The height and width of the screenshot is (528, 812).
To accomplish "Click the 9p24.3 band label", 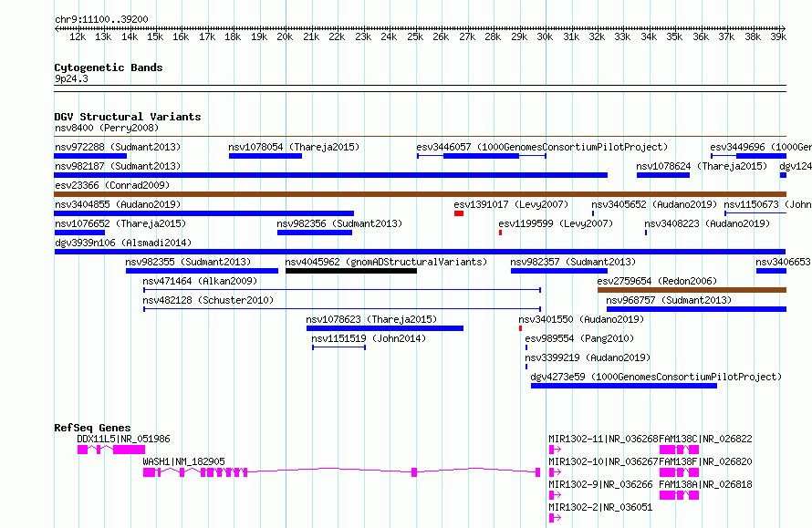I will (71, 78).
